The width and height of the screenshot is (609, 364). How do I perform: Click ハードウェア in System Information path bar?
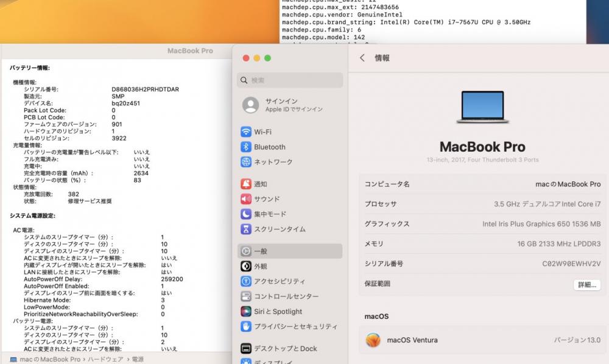coord(105,359)
